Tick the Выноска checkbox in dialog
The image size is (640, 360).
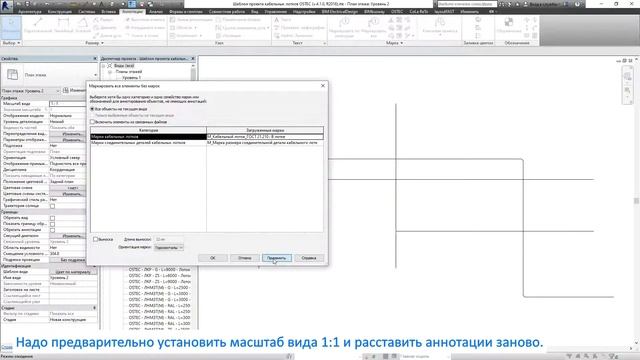click(95, 239)
